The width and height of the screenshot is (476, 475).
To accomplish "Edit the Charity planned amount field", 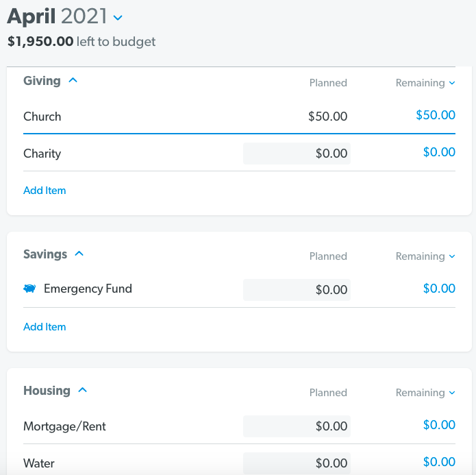I will 297,154.
